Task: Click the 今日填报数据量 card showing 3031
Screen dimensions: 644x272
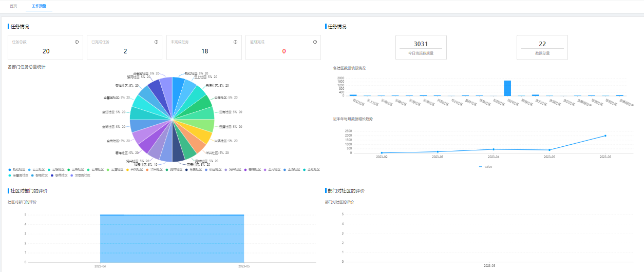Action: [x=421, y=48]
